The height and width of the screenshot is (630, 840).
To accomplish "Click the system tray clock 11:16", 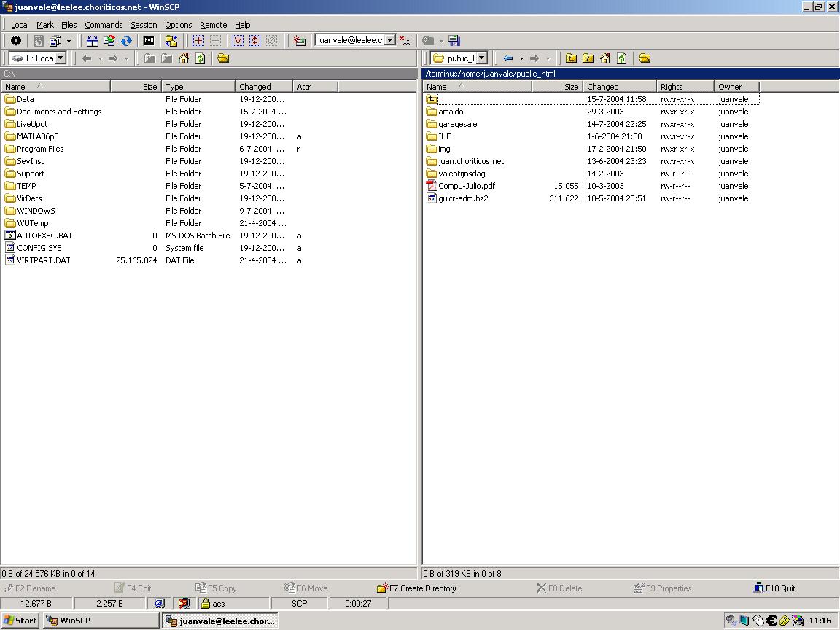I will tap(820, 621).
